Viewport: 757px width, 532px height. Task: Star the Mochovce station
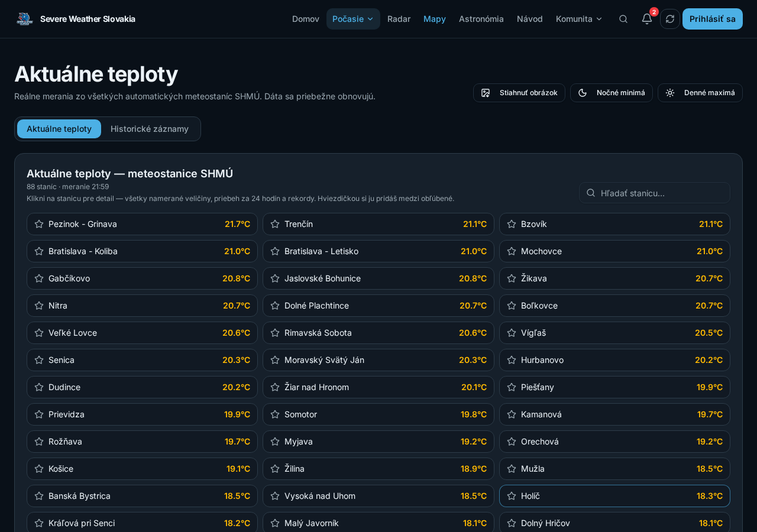[x=512, y=251]
